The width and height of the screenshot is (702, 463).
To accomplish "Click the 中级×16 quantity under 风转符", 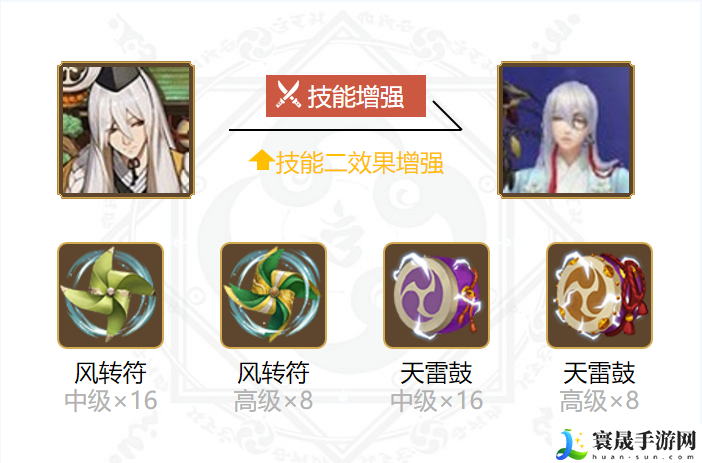I will point(111,401).
